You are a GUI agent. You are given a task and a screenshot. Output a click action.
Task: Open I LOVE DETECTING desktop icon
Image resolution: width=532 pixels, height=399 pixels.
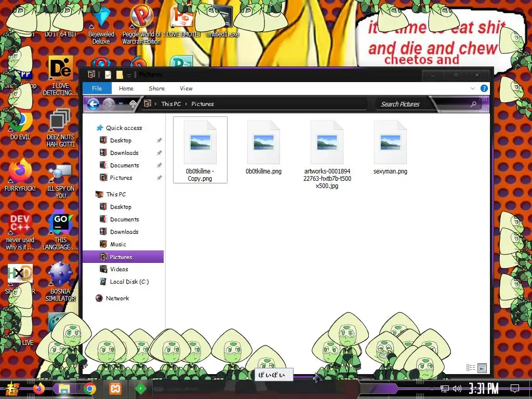pos(61,76)
